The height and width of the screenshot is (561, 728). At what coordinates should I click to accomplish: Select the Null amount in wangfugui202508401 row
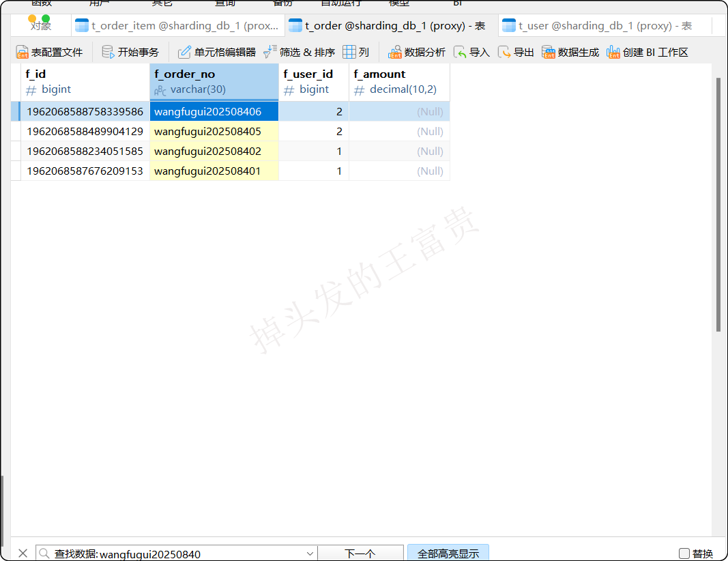[x=399, y=171]
